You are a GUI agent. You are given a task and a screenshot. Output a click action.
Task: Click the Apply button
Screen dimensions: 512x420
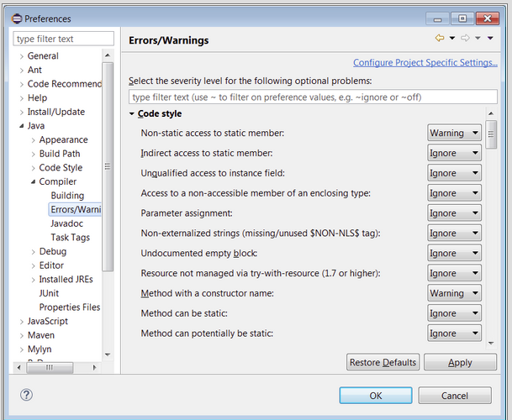click(460, 362)
